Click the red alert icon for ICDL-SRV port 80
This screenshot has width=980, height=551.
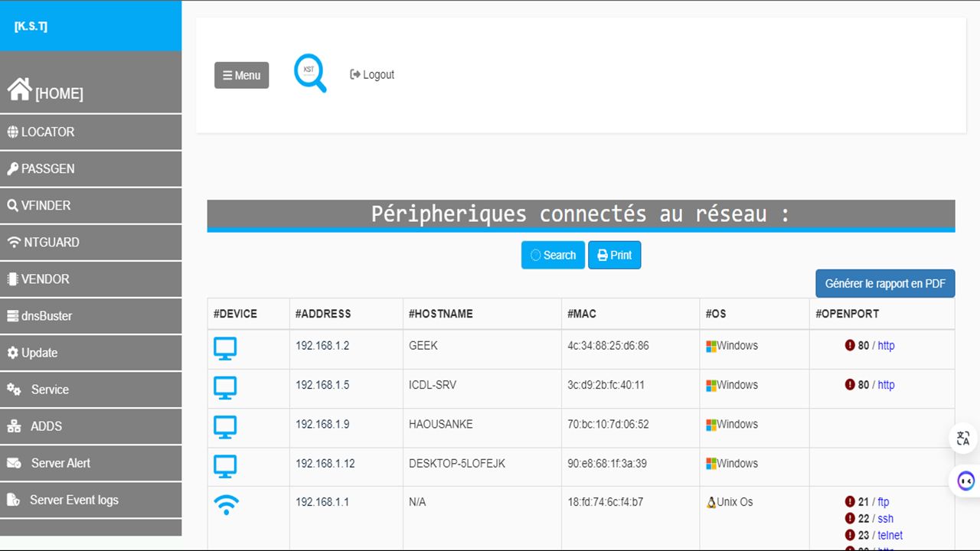850,384
